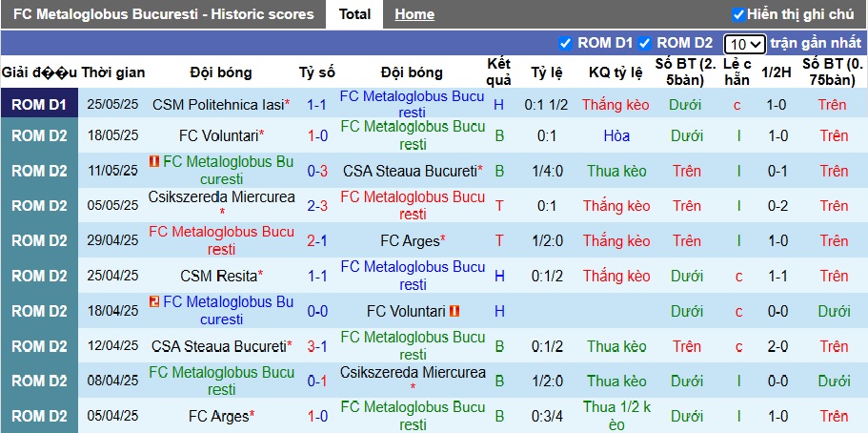Viewport: 868px width, 433px height.
Task: Toggle the Hiển thị ghi chú checkbox
Action: click(737, 15)
